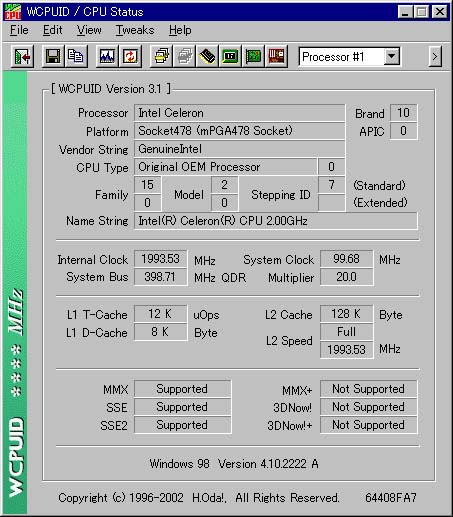Click the L1 T-Cache value '12 K'
This screenshot has width=453, height=517.
[160, 314]
